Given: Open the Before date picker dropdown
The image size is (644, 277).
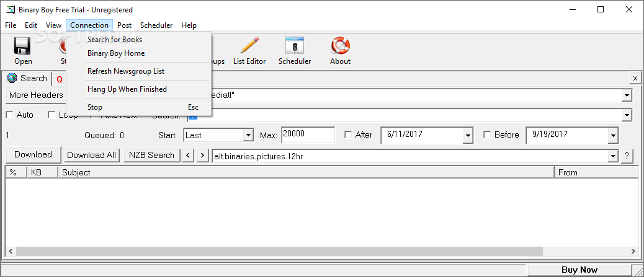Looking at the screenshot, I should [613, 136].
